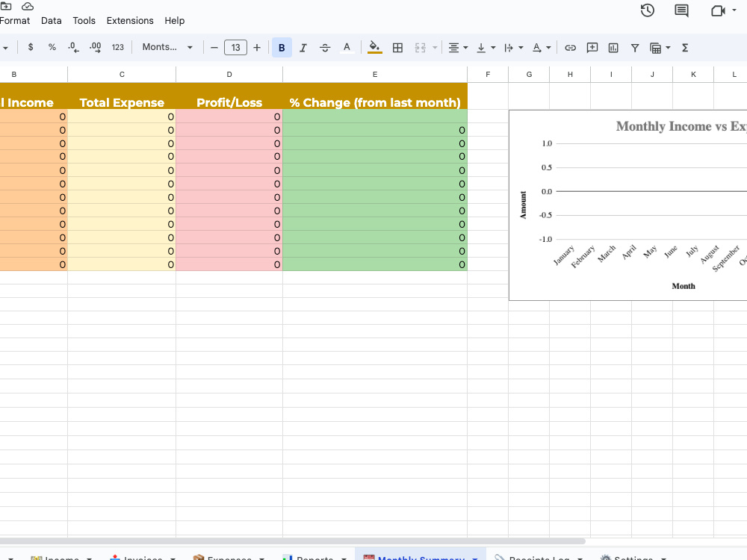747x560 pixels.
Task: Select column F header
Action: coord(488,74)
